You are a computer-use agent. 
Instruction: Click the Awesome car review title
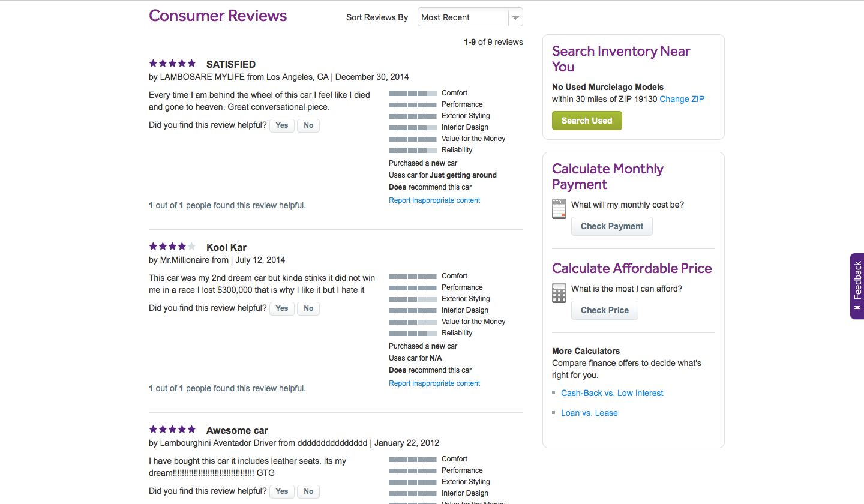(x=237, y=430)
